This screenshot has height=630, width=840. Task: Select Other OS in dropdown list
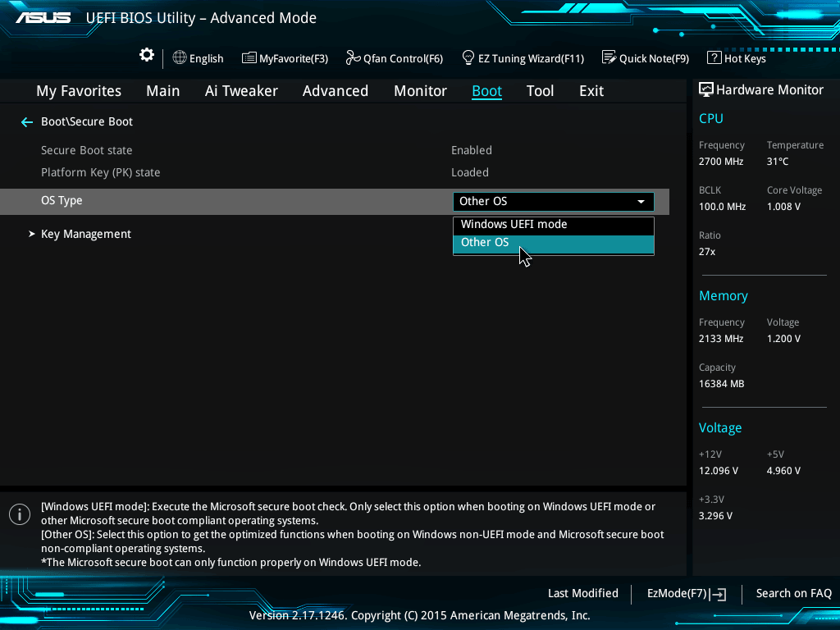pyautogui.click(x=554, y=243)
